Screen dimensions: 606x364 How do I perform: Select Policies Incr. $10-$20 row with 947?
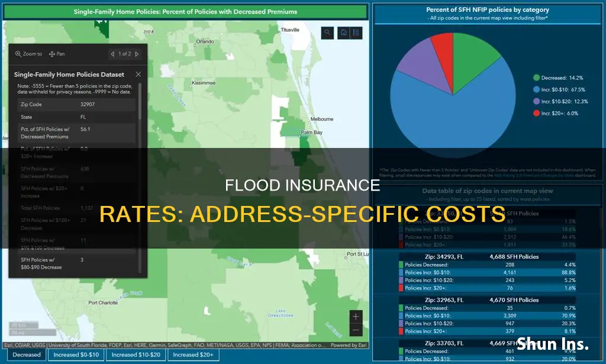487,323
